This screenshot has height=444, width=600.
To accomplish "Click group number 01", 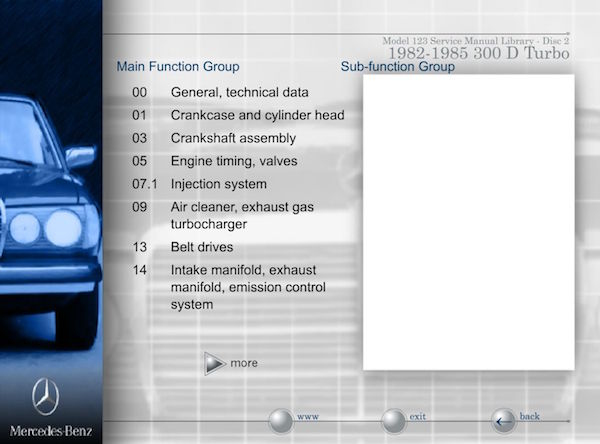I will point(140,115).
